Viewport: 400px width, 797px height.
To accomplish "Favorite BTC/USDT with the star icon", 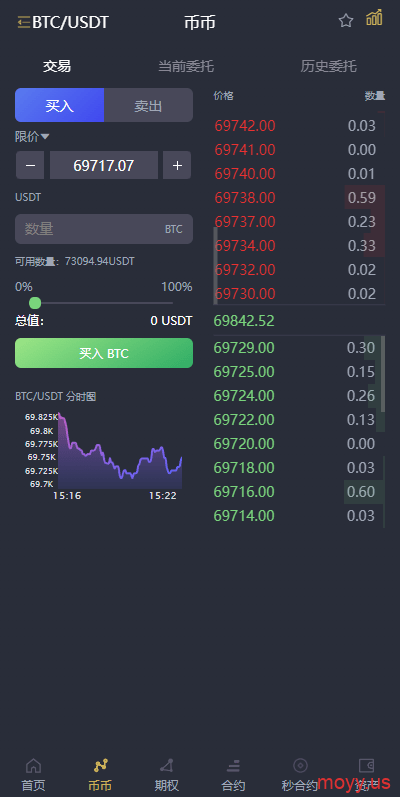I will (346, 21).
